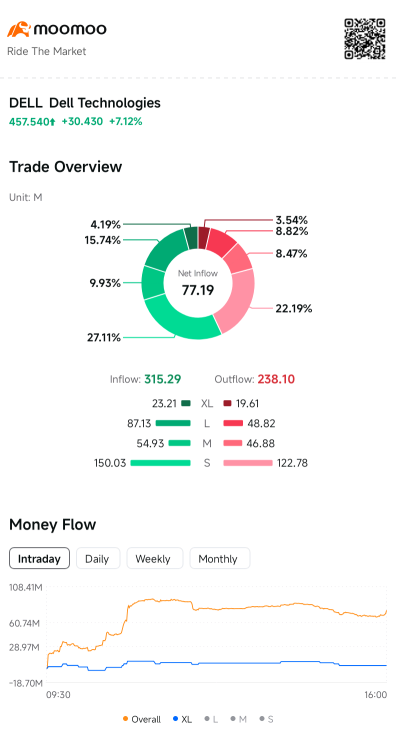The width and height of the screenshot is (396, 755).
Task: Click the dark red XL outflow swatch
Action: tap(227, 404)
